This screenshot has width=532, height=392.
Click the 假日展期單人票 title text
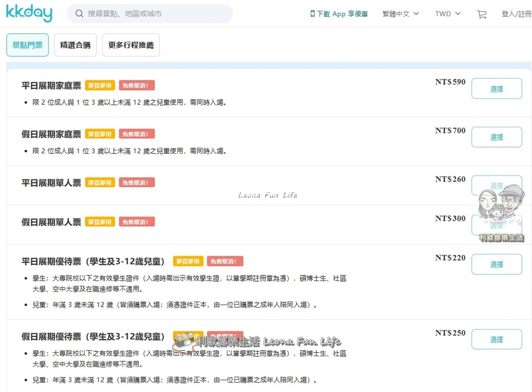pyautogui.click(x=51, y=222)
